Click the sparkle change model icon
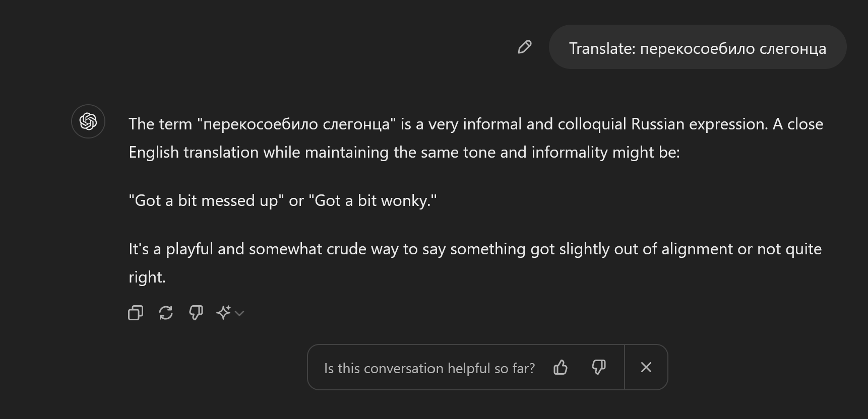Screen dimensions: 868x419 [223, 313]
